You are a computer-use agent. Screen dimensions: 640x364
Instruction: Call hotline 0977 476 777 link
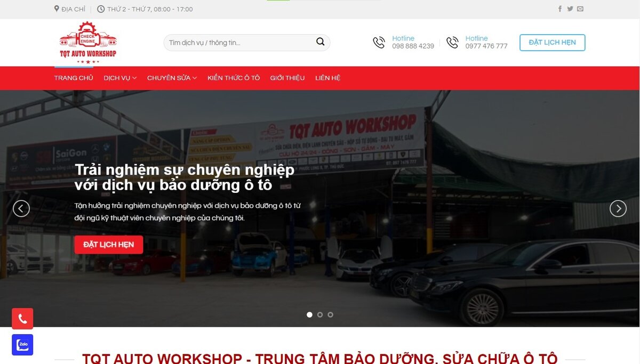[486, 46]
